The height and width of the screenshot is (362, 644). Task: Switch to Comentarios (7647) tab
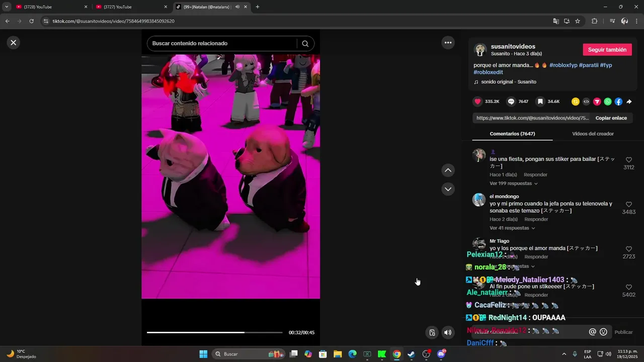pyautogui.click(x=512, y=134)
